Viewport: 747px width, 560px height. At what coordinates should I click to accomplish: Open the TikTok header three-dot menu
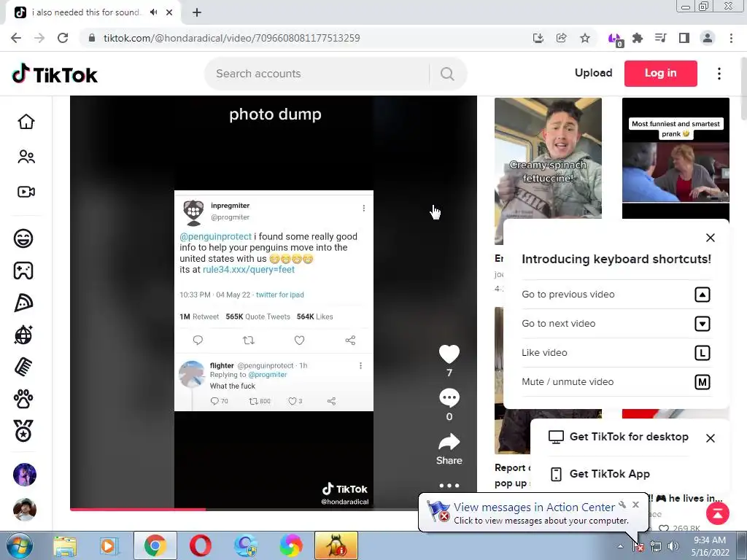(x=719, y=74)
